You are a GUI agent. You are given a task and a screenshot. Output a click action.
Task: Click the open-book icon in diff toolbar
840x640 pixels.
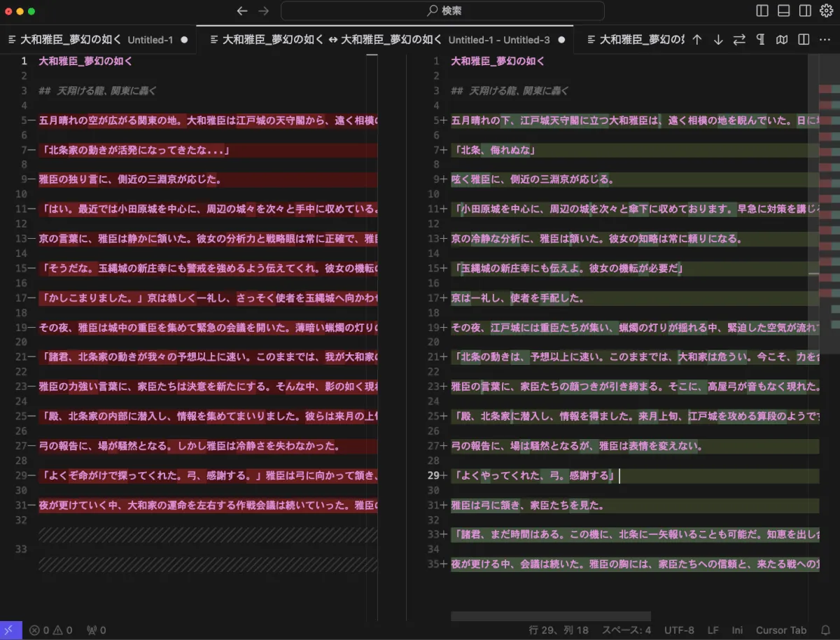(782, 40)
